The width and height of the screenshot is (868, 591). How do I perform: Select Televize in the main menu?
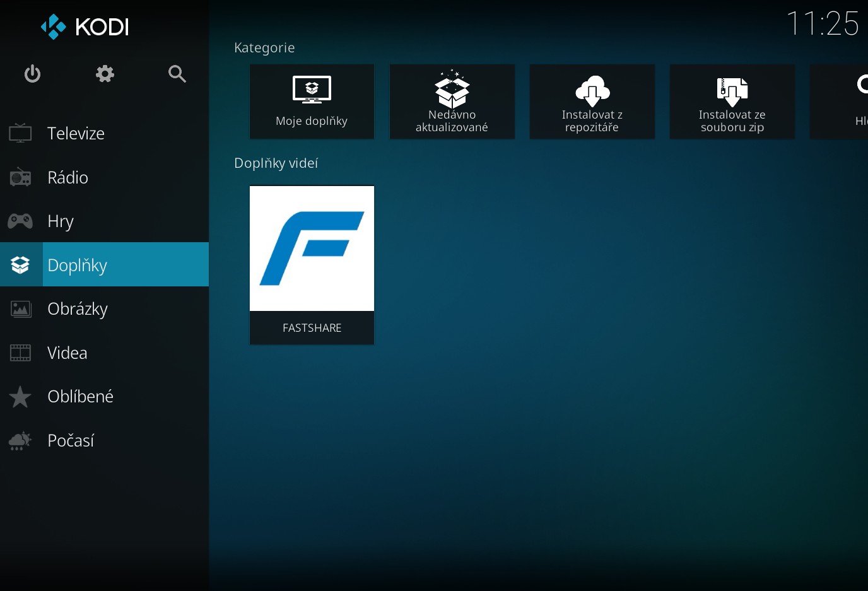click(x=104, y=133)
